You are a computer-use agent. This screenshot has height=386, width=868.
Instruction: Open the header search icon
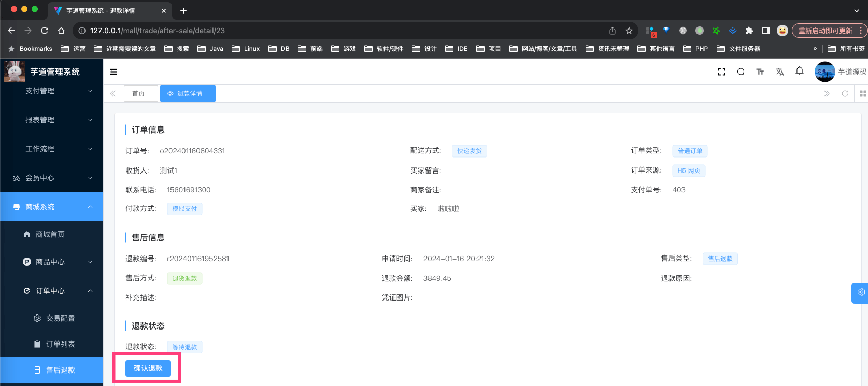tap(741, 72)
